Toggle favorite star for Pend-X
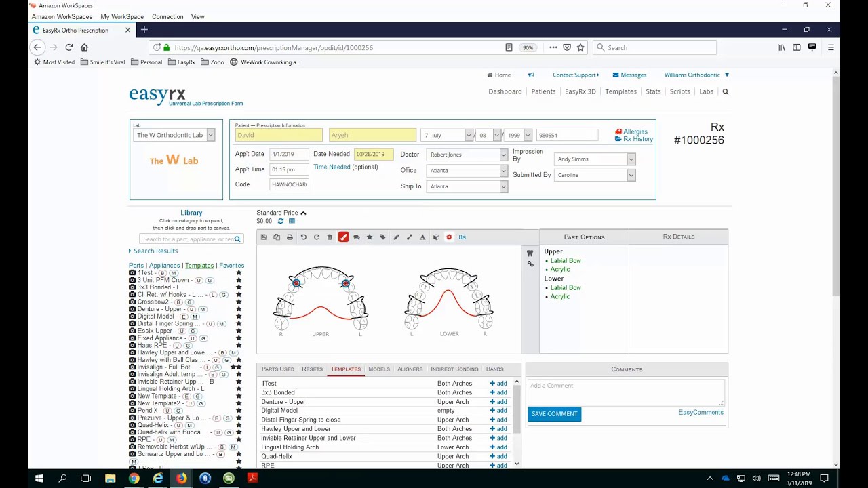Viewport: 868px width, 488px height. pos(239,411)
